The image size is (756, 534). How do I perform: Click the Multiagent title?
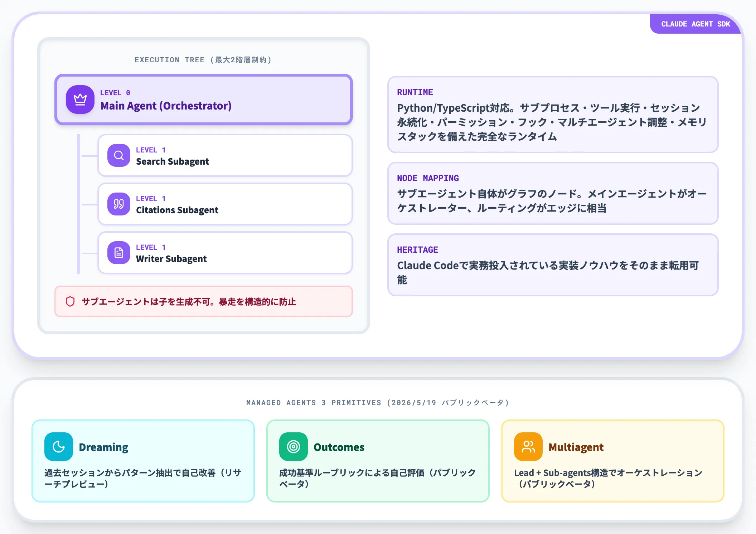tap(576, 447)
